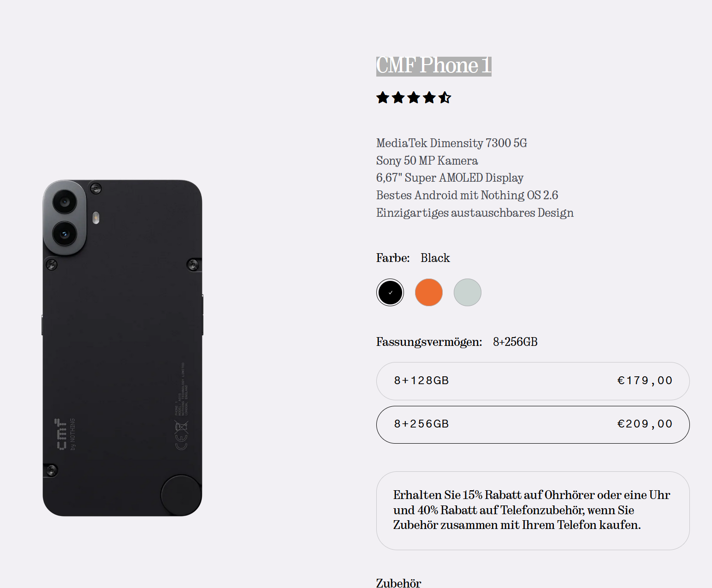Click the camera module on the phone image
This screenshot has height=588, width=712.
click(x=65, y=217)
